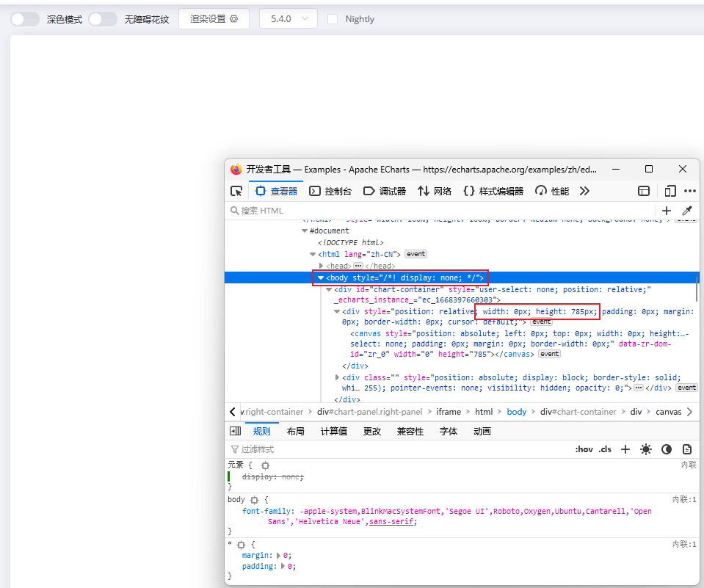Switch to the 性能 performance tab

(x=552, y=191)
